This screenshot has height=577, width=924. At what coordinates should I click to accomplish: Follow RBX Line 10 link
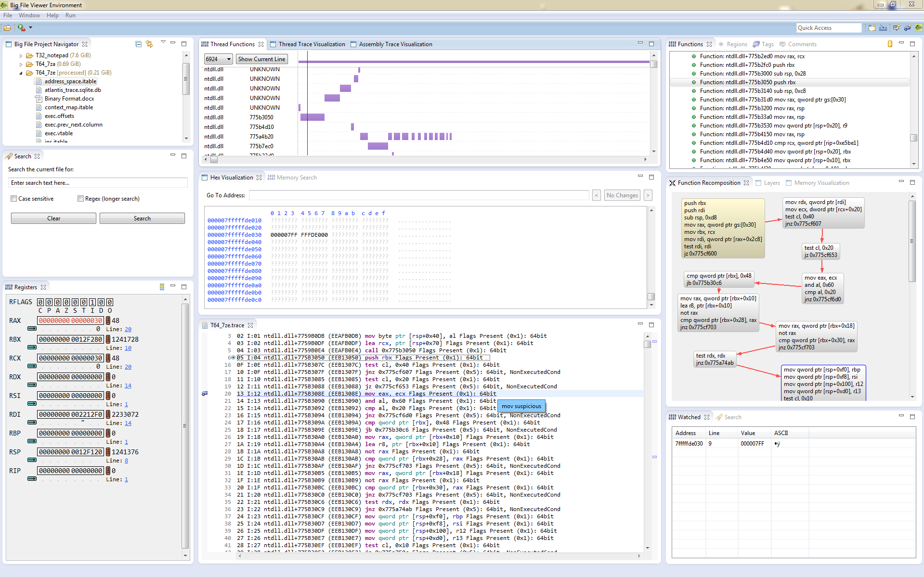[128, 348]
